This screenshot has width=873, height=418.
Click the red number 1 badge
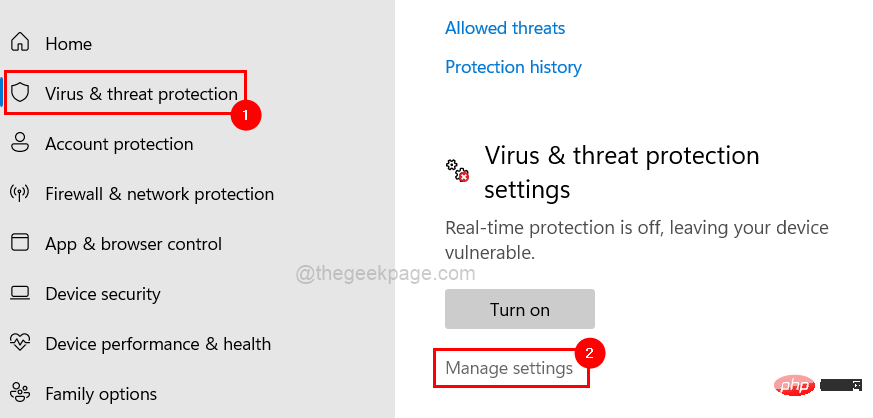pyautogui.click(x=245, y=114)
